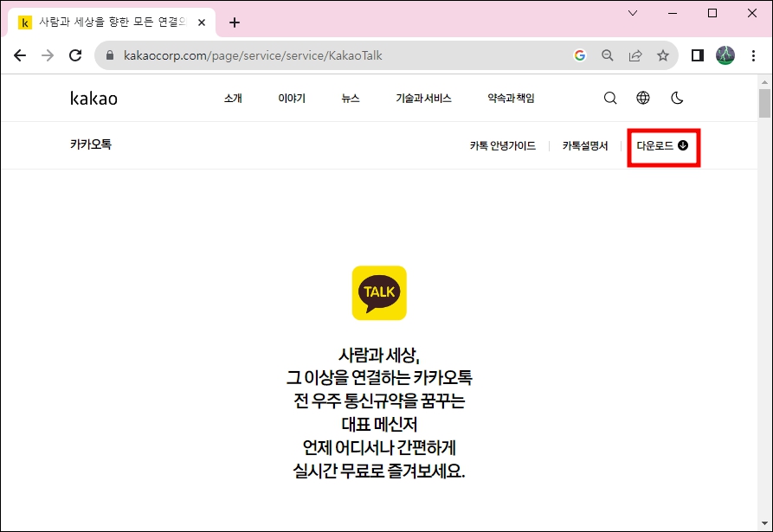Select the 뉴스 menu item
The width and height of the screenshot is (773, 532).
(x=350, y=98)
